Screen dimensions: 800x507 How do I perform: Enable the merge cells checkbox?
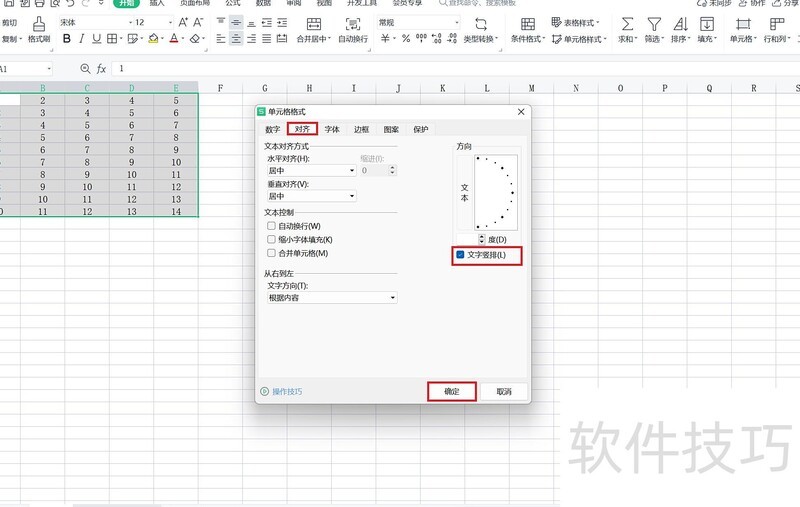[271, 253]
